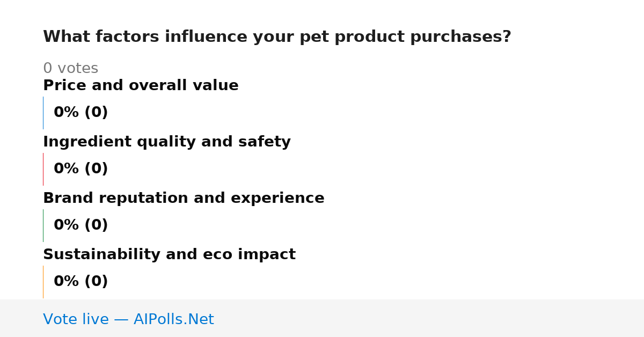Click the orange result bar for Sustainability
Image resolution: width=644 pixels, height=337 pixels.
click(x=43, y=282)
